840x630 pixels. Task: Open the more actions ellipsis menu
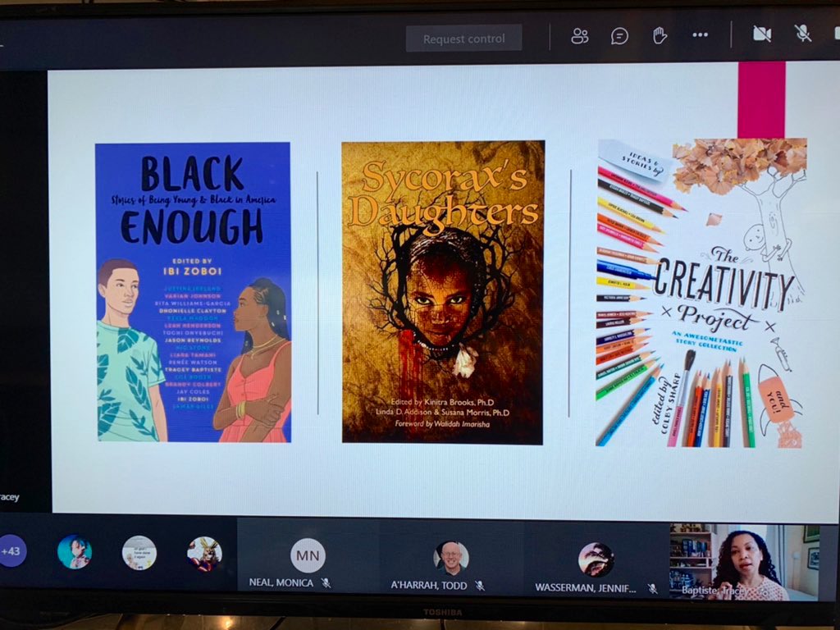pyautogui.click(x=700, y=34)
